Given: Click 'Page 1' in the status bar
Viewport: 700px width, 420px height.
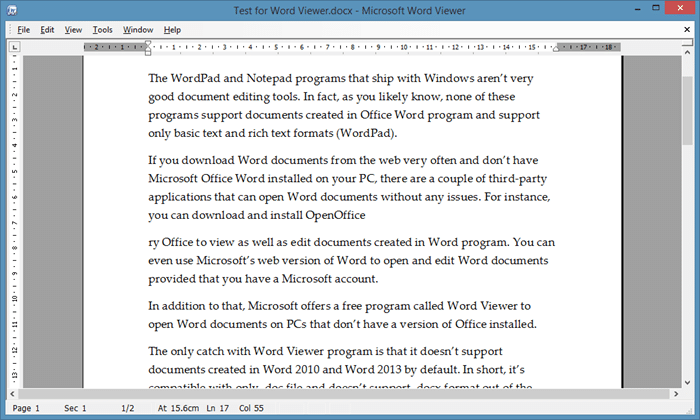Looking at the screenshot, I should point(26,408).
